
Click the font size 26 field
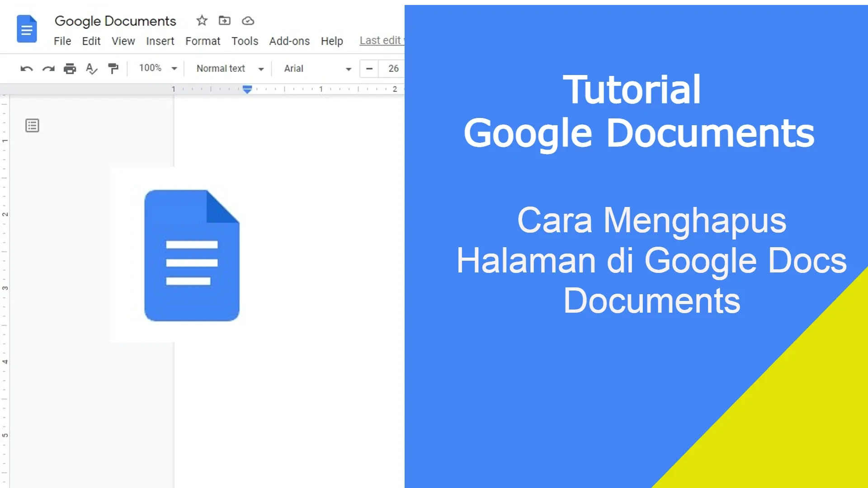pos(393,69)
